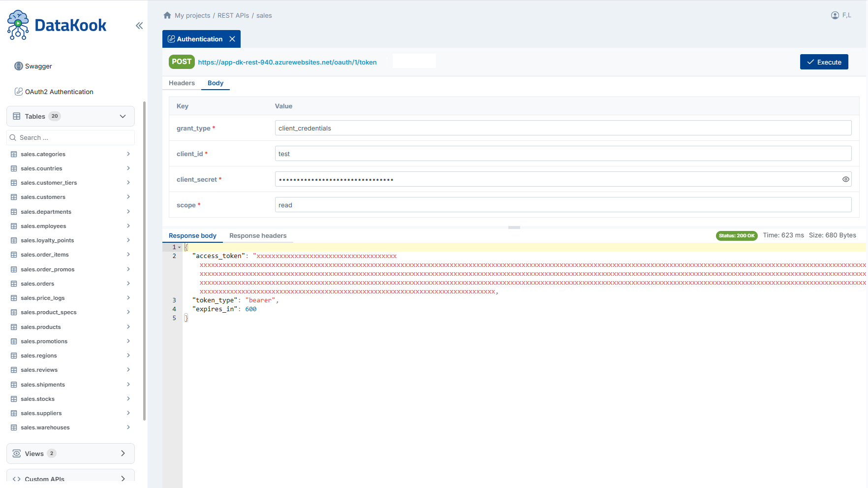Click the Swagger icon in sidebar
The image size is (868, 488).
(x=19, y=66)
